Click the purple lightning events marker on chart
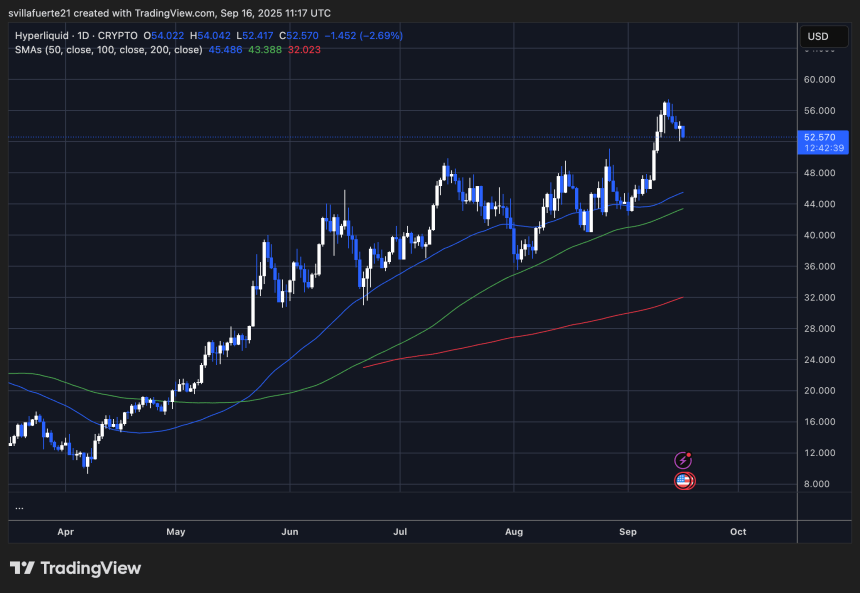860x593 pixels. click(x=684, y=458)
